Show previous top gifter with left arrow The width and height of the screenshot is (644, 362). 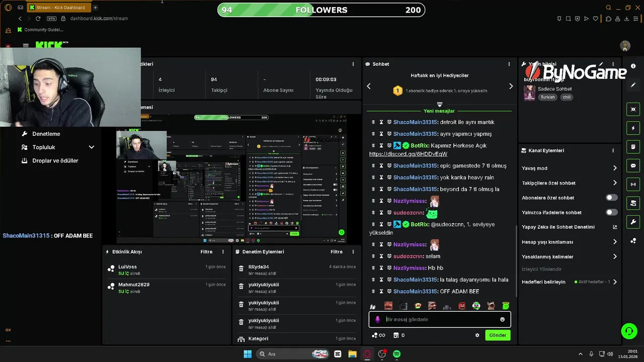tap(368, 86)
